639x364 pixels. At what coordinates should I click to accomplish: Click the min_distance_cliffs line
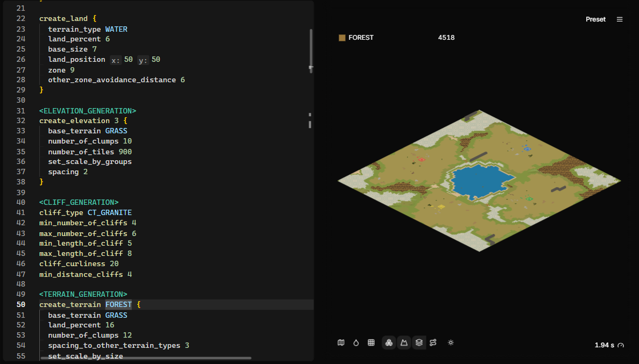[86, 274]
